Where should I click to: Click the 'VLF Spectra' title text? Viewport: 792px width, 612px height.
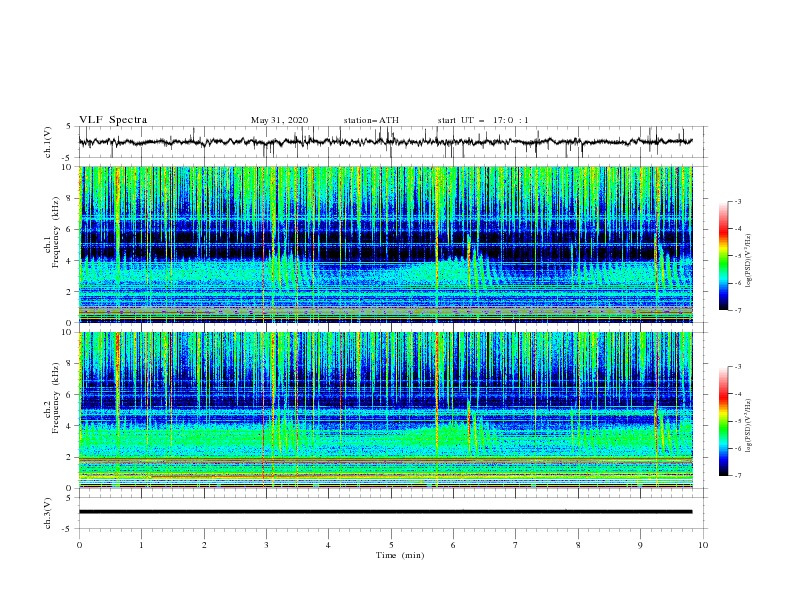pyautogui.click(x=113, y=120)
